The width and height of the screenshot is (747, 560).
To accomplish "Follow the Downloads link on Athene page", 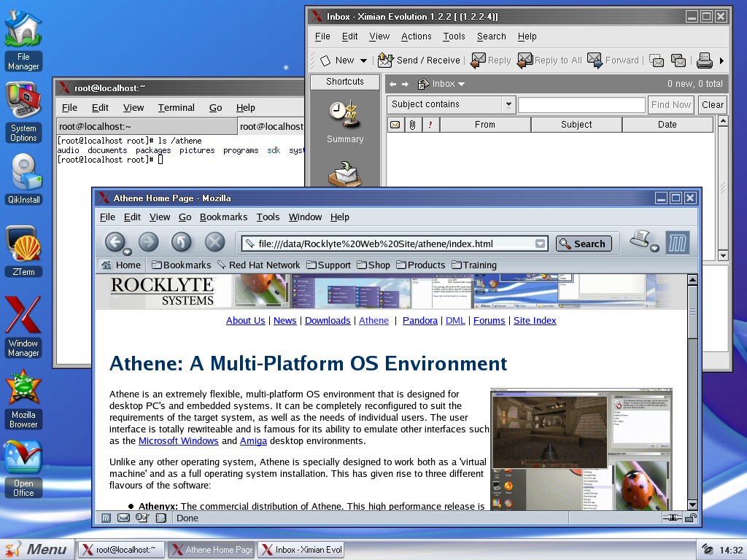I will (x=328, y=321).
